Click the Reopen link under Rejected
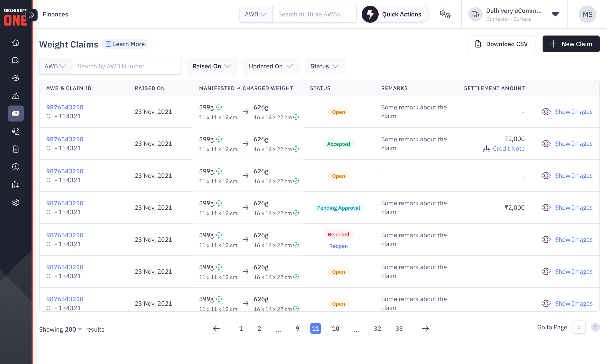The width and height of the screenshot is (607, 364). tap(338, 246)
